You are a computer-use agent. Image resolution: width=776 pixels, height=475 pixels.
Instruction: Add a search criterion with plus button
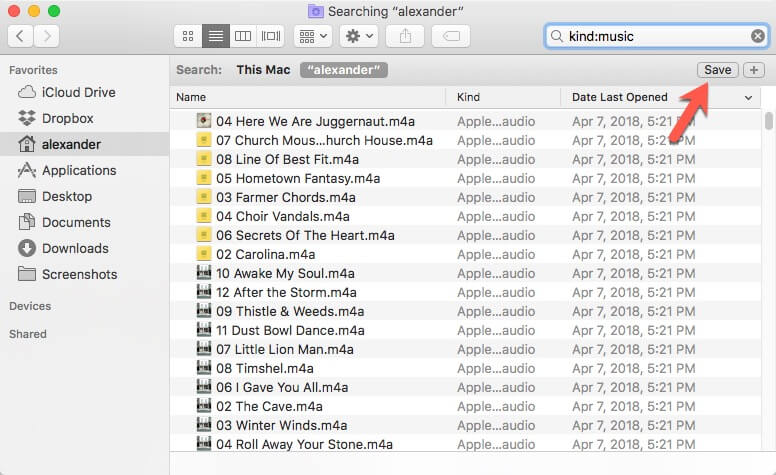(x=754, y=70)
